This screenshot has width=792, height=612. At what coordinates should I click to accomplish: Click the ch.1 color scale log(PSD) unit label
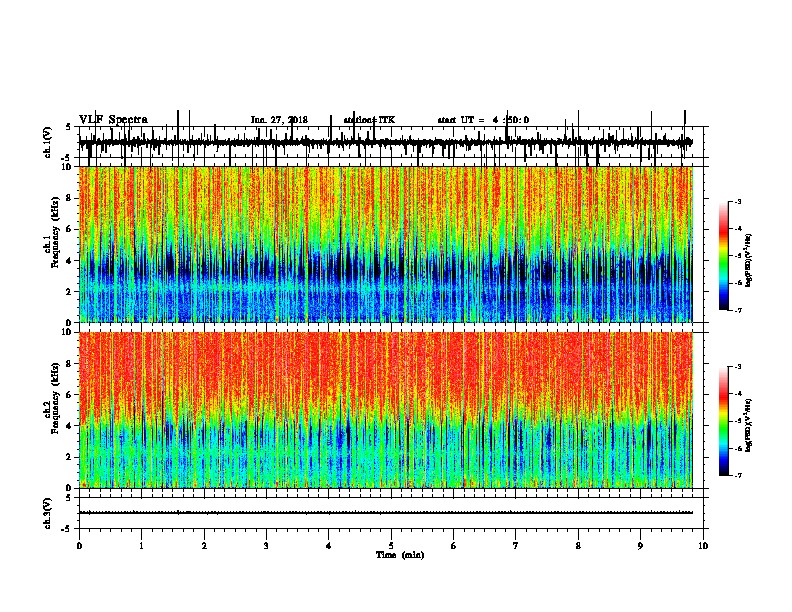(748, 261)
